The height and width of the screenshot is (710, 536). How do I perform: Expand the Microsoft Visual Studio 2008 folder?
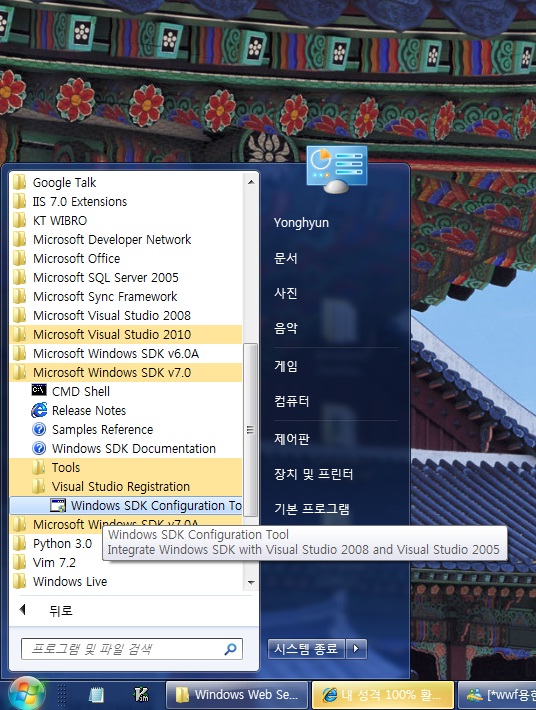tap(126, 316)
